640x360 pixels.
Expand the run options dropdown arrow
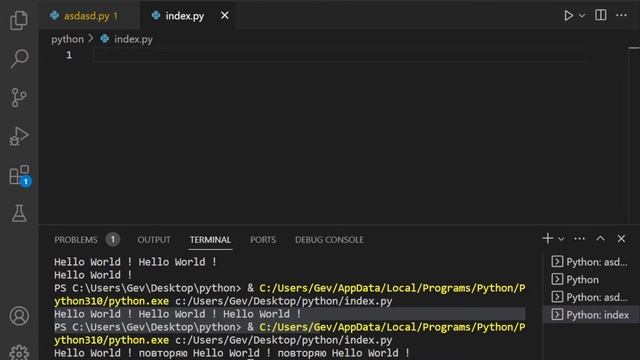click(x=582, y=16)
